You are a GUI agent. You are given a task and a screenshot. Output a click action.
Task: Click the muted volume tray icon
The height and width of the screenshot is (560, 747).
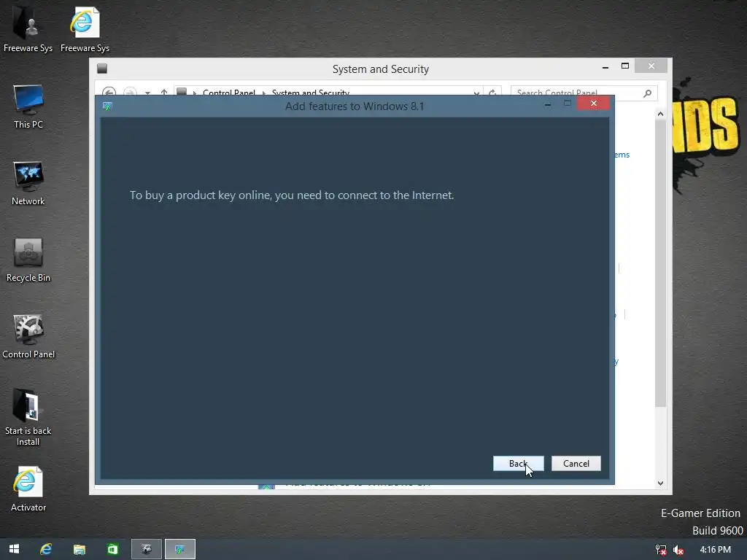point(678,550)
